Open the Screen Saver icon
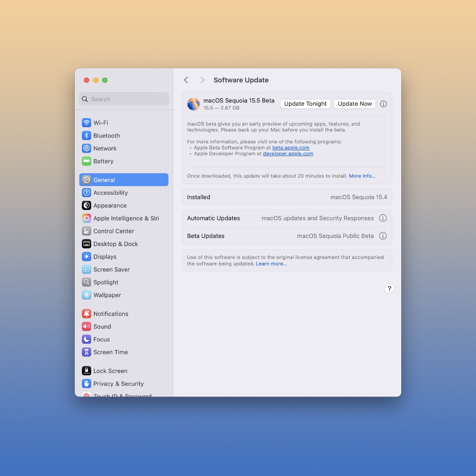This screenshot has height=476, width=476. tap(86, 269)
